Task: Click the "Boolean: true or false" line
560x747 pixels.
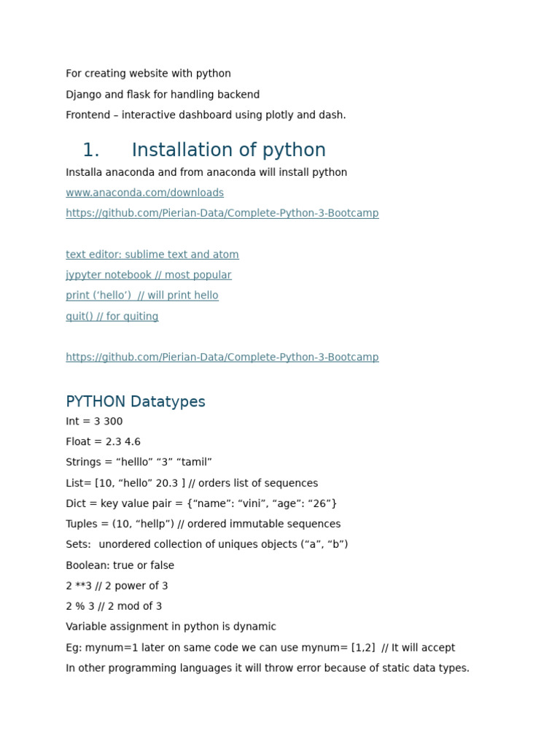Action: click(120, 565)
